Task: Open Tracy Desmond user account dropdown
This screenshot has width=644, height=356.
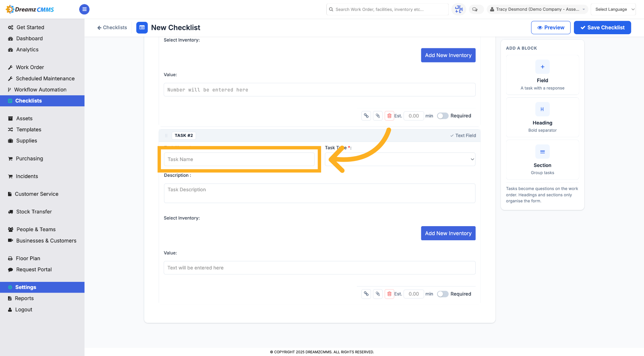Action: (537, 9)
